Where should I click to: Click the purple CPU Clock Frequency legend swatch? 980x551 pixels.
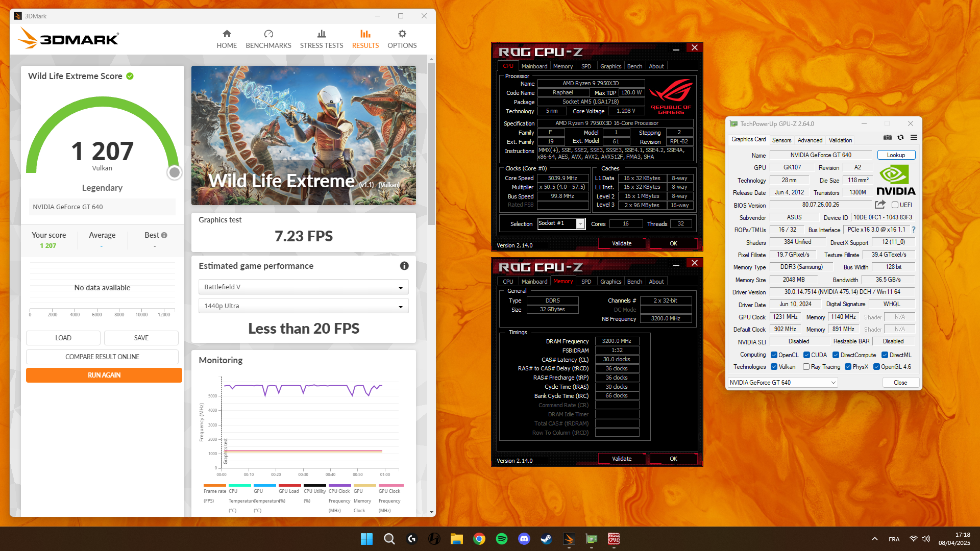[339, 485]
